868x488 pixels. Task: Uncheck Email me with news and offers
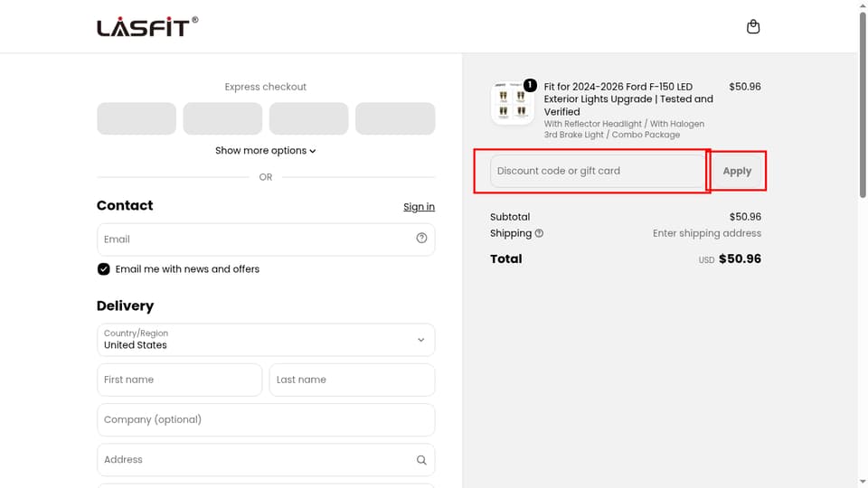coord(103,269)
